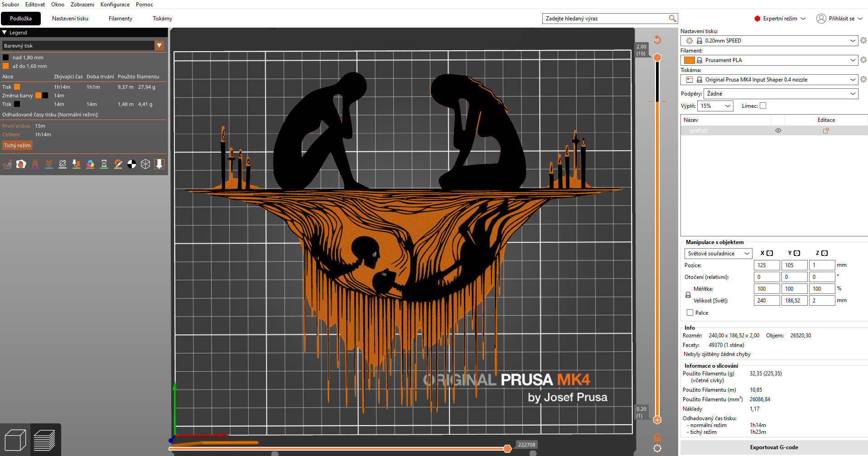
Task: Switch to Filamenty tab
Action: click(121, 19)
